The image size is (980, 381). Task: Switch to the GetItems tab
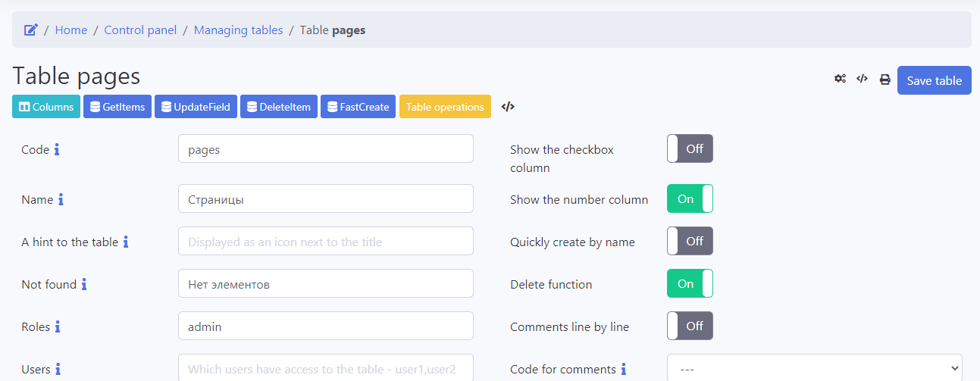pyautogui.click(x=117, y=107)
